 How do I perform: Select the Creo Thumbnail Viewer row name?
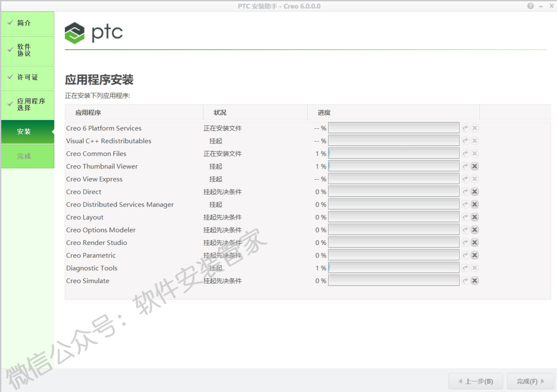coord(102,166)
